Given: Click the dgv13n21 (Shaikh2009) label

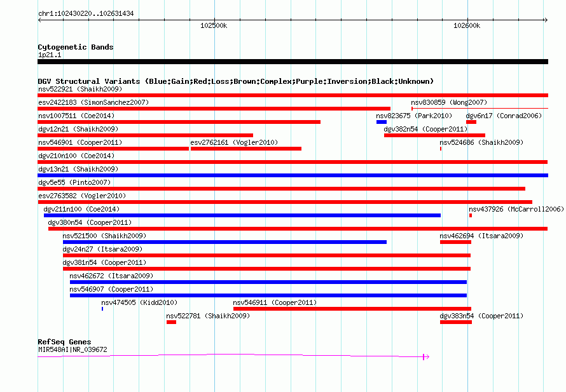Looking at the screenshot, I should (78, 169).
